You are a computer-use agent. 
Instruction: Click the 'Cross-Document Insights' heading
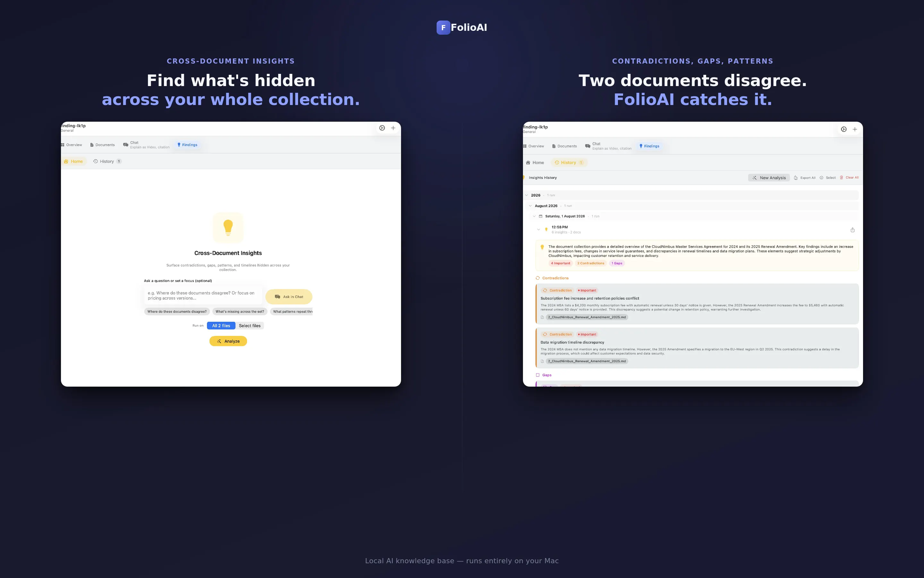pos(228,253)
